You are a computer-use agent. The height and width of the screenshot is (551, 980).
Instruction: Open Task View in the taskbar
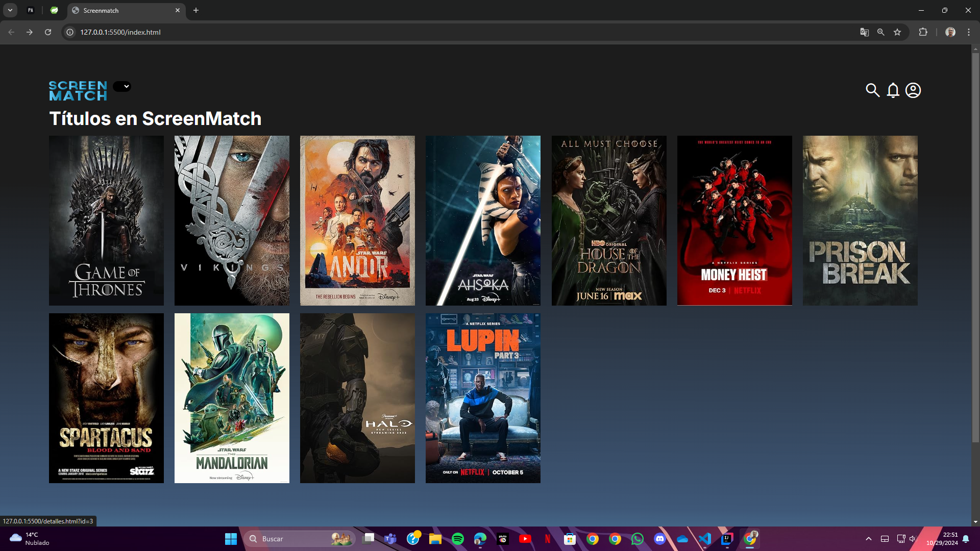[368, 539]
